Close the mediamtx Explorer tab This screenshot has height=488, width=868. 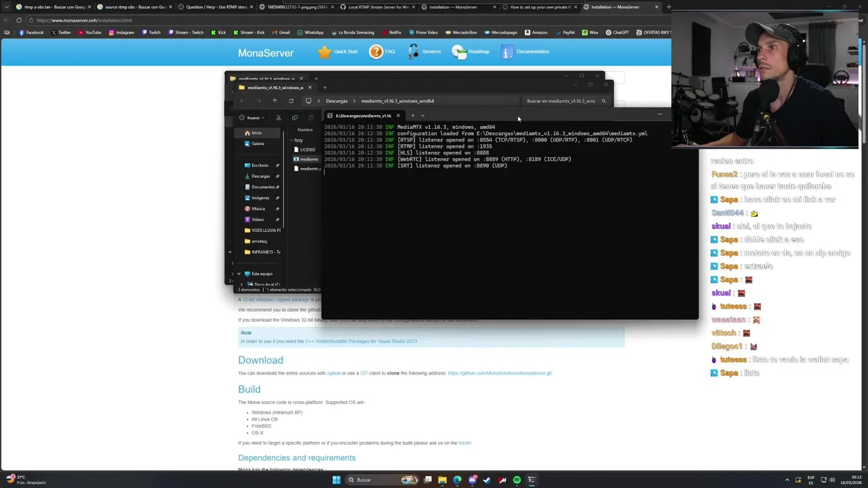click(310, 87)
